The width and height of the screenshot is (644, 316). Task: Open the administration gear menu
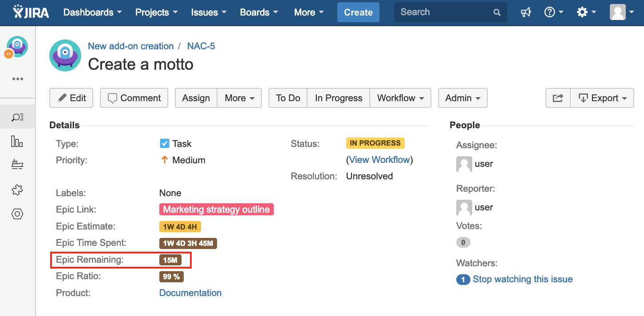pos(586,12)
